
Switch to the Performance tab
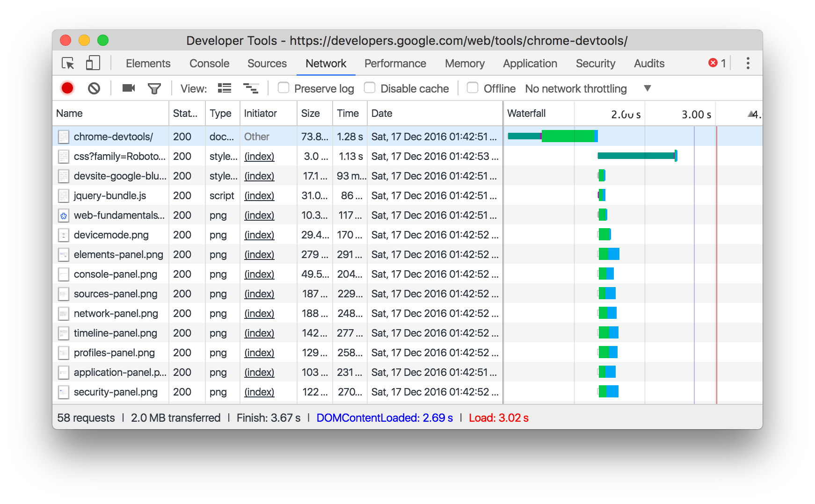tap(395, 63)
